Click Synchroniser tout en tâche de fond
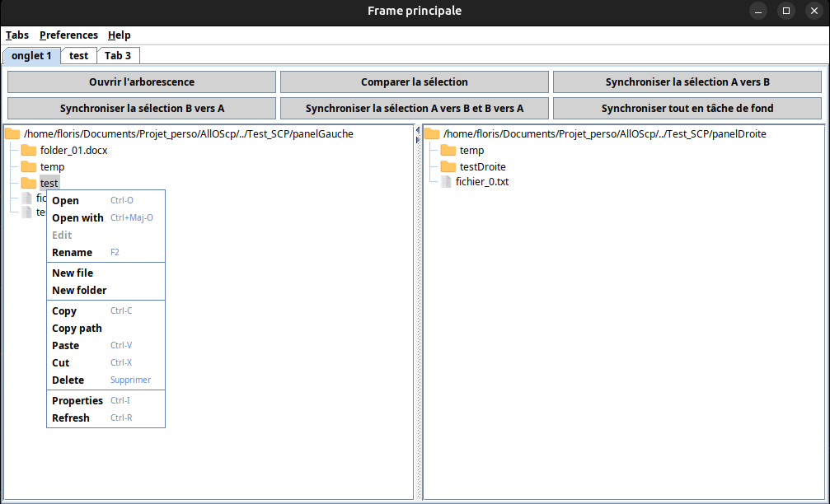The height and width of the screenshot is (504, 830). [x=687, y=108]
